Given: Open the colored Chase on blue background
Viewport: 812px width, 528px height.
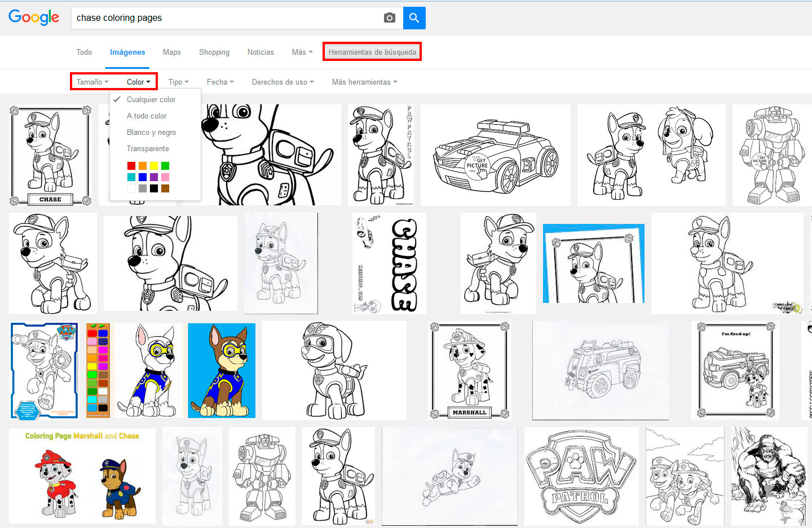Looking at the screenshot, I should (x=222, y=371).
